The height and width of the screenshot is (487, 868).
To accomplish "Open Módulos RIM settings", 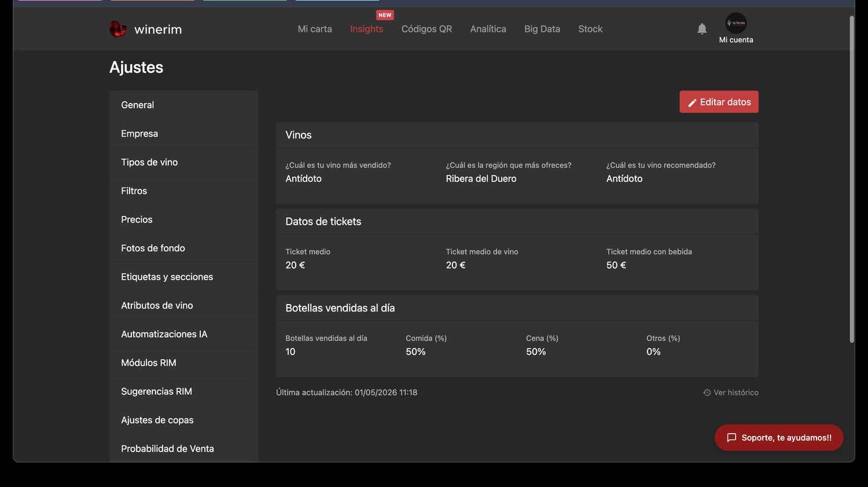I will point(184,363).
